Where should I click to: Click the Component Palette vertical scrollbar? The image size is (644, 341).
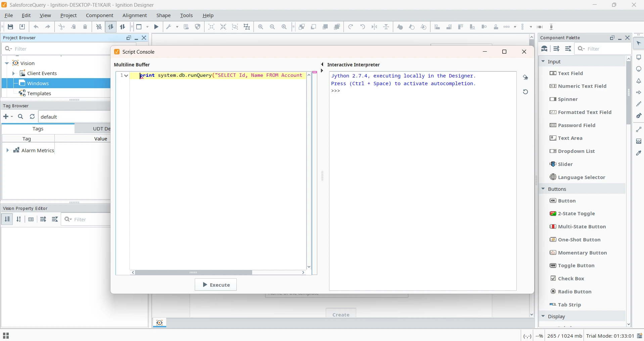tap(629, 93)
